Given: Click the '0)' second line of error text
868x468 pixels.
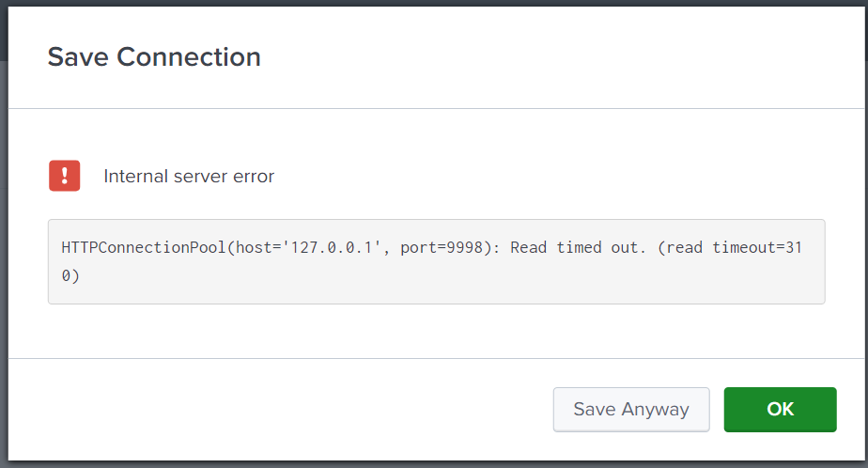Looking at the screenshot, I should [x=70, y=275].
